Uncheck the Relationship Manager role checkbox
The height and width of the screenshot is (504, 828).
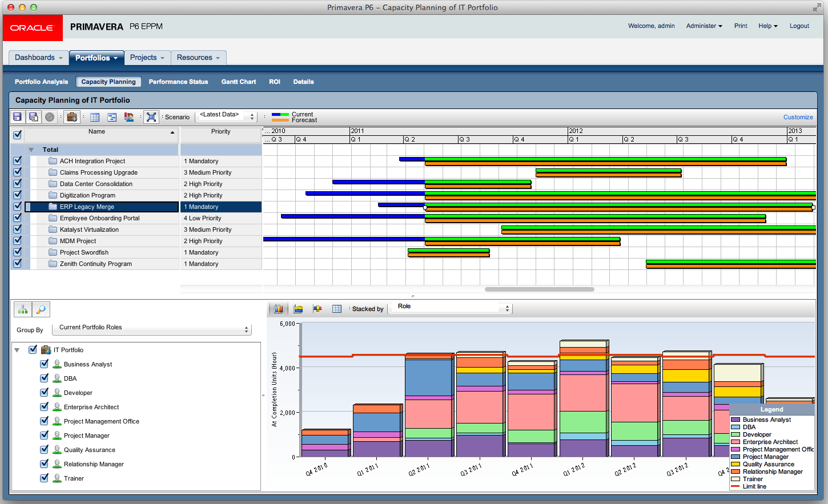pyautogui.click(x=44, y=463)
